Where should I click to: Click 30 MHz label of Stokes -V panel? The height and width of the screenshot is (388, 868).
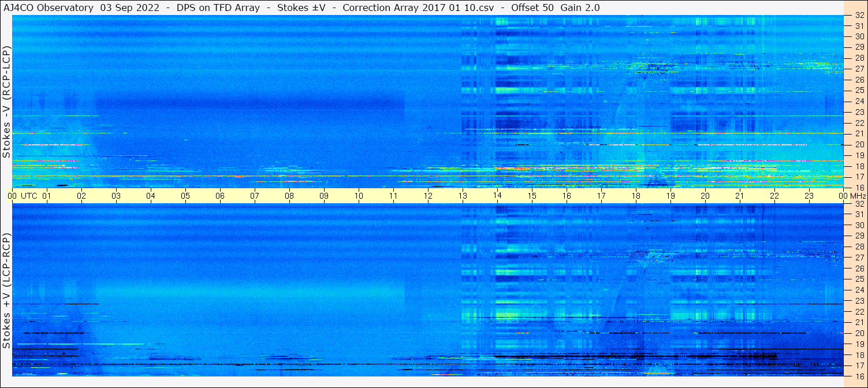(859, 36)
